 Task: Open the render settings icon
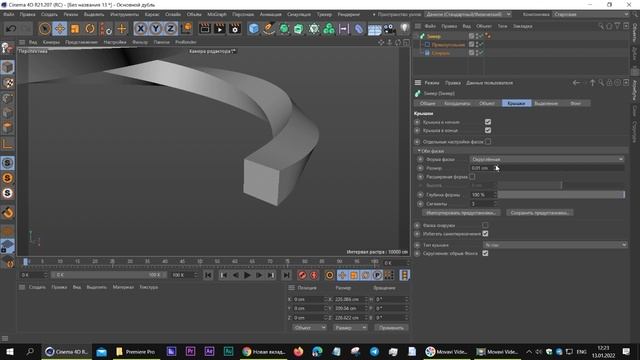coord(235,29)
